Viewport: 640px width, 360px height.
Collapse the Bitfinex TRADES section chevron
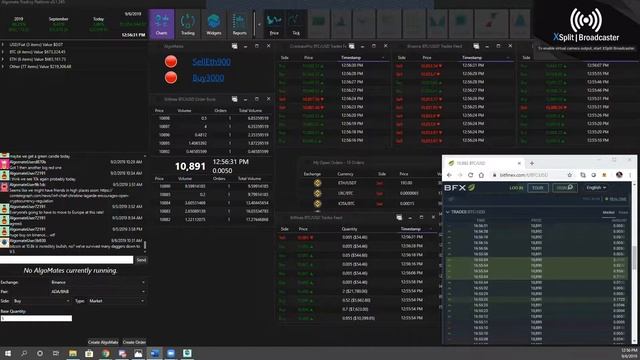(448, 212)
